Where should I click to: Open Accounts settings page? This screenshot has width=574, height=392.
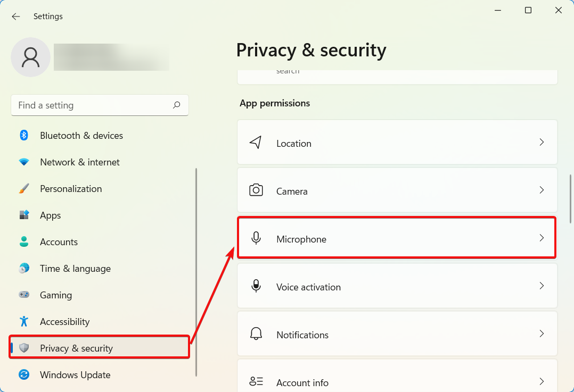click(100, 241)
